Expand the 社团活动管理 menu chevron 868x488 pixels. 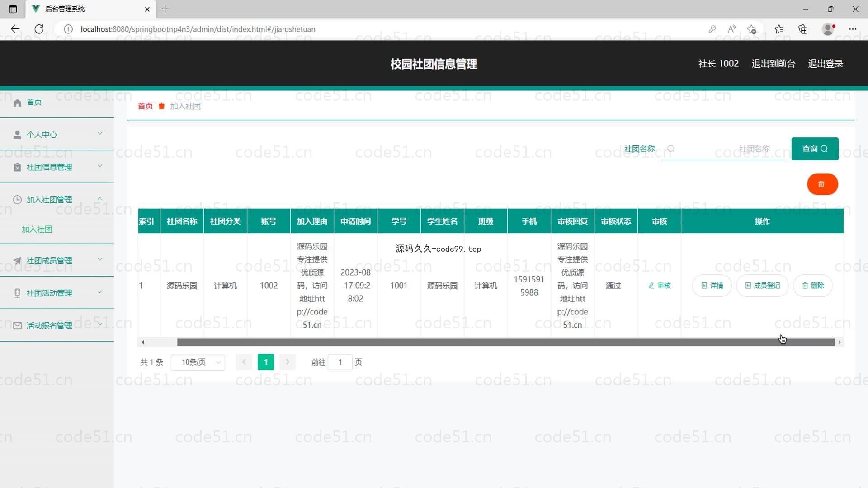(x=100, y=292)
